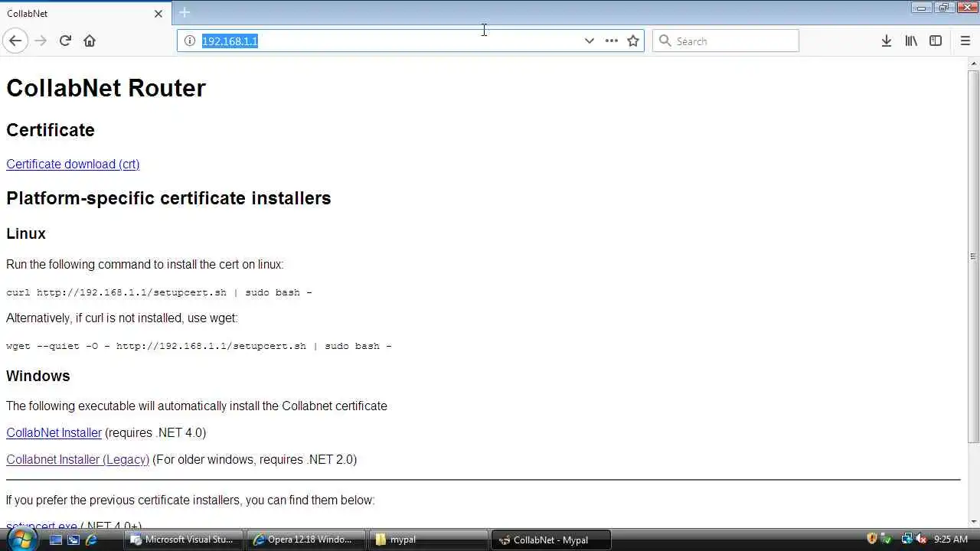Switch to Microsoft Visual Studio taskbar button
This screenshot has width=980, height=551.
184,540
